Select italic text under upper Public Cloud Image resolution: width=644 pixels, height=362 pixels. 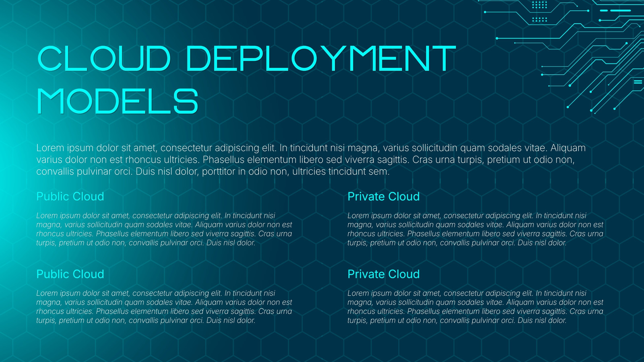pyautogui.click(x=164, y=229)
